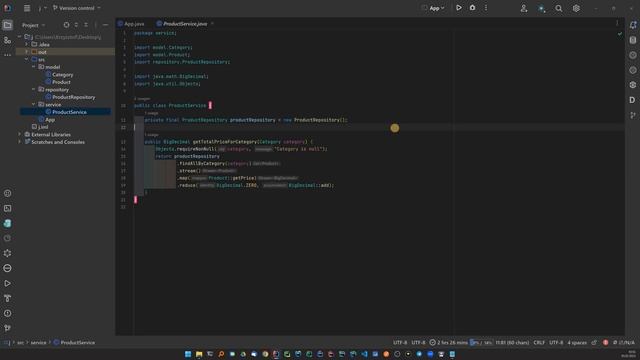640x360 pixels.
Task: Open the Run tool window
Action: click(x=7, y=283)
